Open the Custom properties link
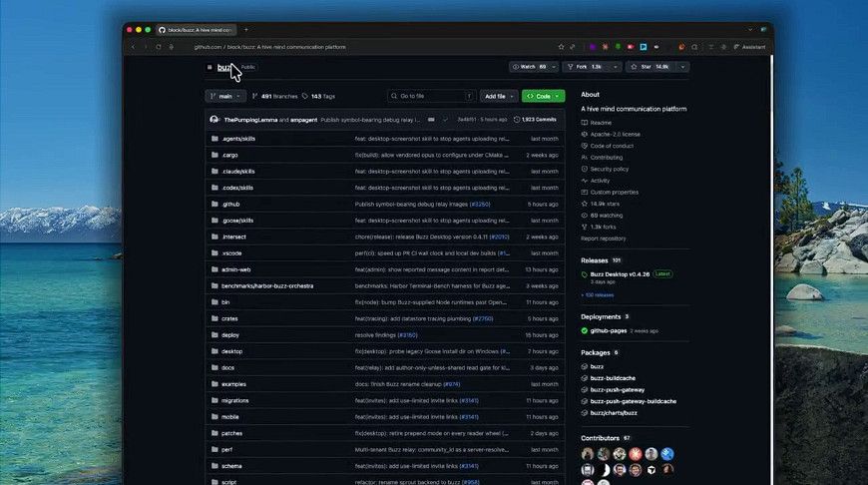Screen dimensions: 868x485 click(x=614, y=193)
